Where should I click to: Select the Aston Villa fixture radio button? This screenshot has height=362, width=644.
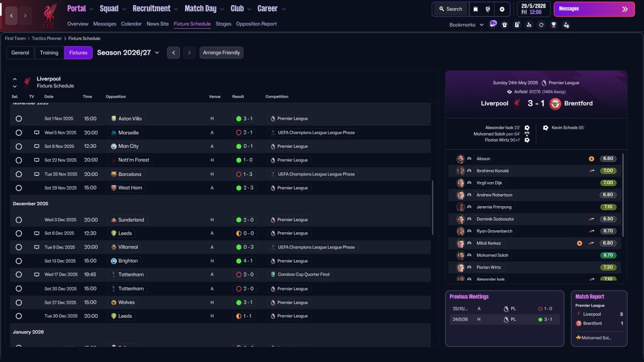19,119
